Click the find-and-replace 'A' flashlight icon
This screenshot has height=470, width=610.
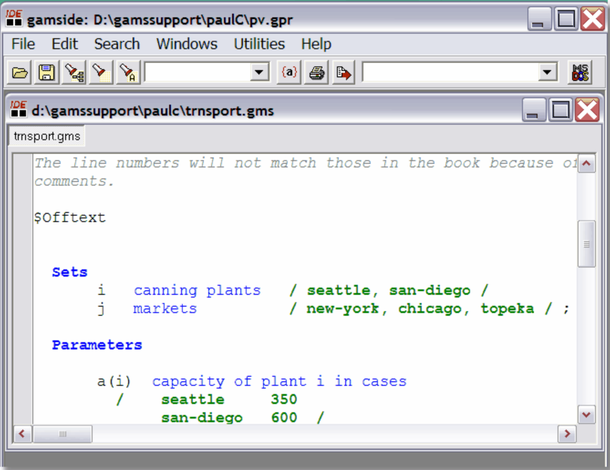[x=127, y=72]
